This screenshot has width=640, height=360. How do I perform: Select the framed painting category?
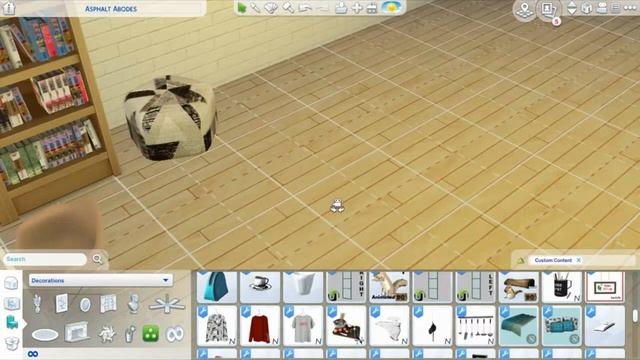pyautogui.click(x=61, y=304)
